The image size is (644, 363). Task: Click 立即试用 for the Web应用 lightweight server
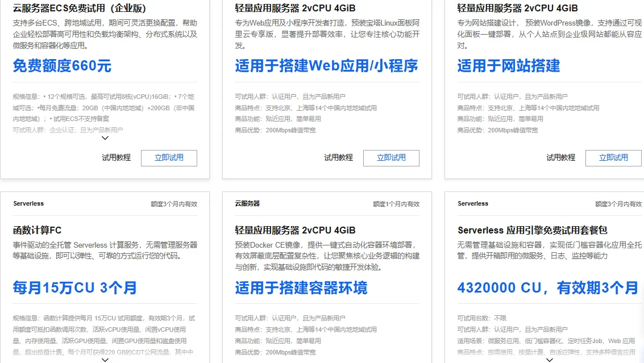[391, 158]
